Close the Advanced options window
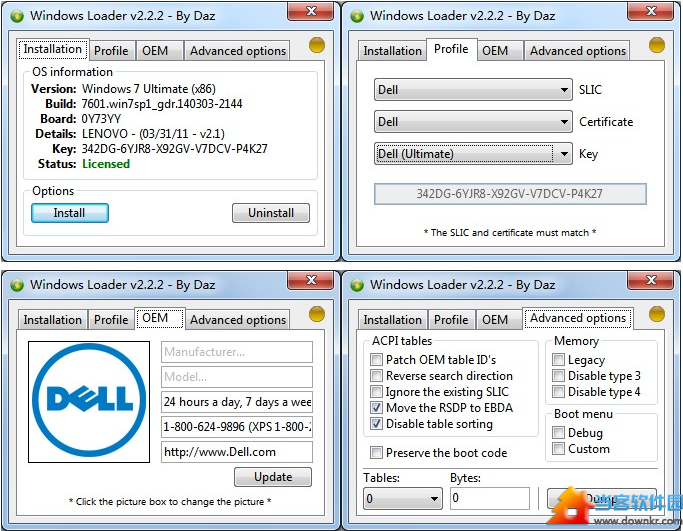683x531 pixels. 650,280
